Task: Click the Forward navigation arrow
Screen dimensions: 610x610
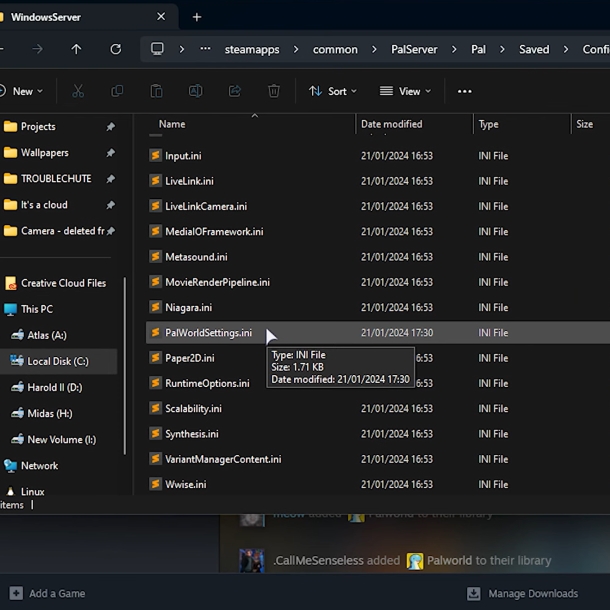Action: point(37,49)
